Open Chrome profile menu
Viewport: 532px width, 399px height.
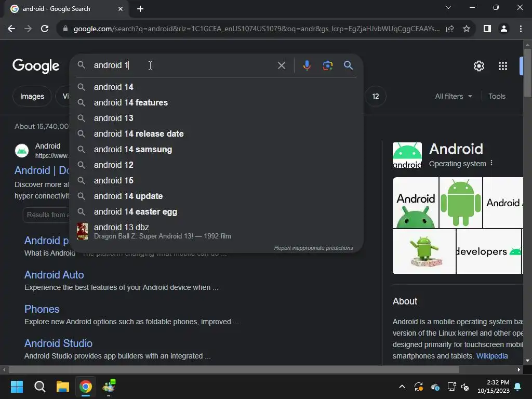[x=504, y=29]
